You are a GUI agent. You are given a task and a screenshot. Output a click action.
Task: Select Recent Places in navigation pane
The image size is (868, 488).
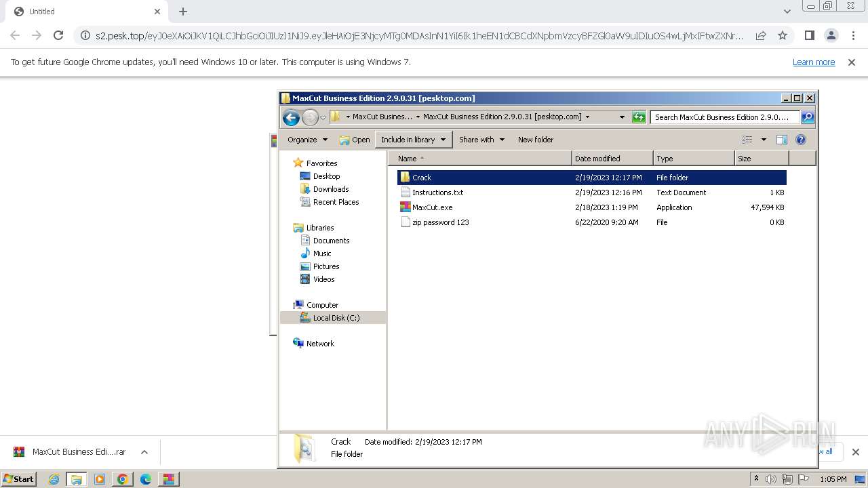[336, 202]
